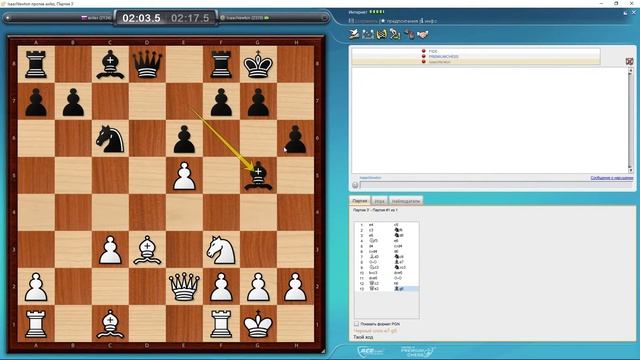
Task: Enable the show PGN format checkbox
Action: (x=357, y=324)
